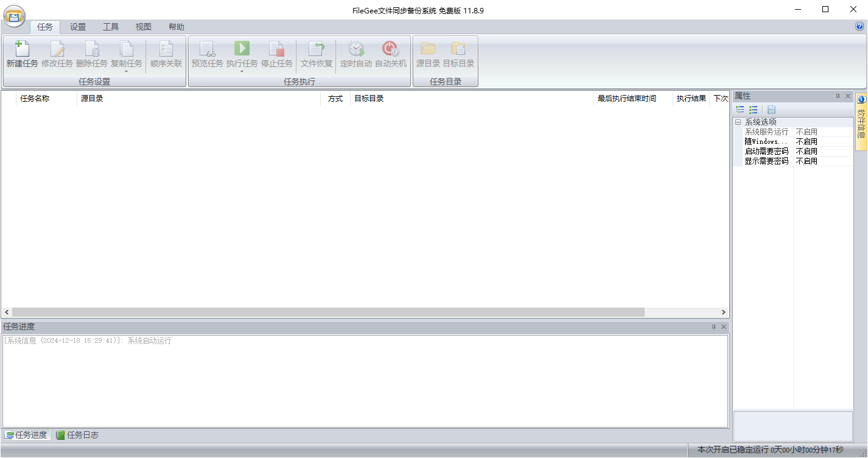Open the 视图 ribbon tab
This screenshot has width=868, height=458.
pyautogui.click(x=144, y=27)
